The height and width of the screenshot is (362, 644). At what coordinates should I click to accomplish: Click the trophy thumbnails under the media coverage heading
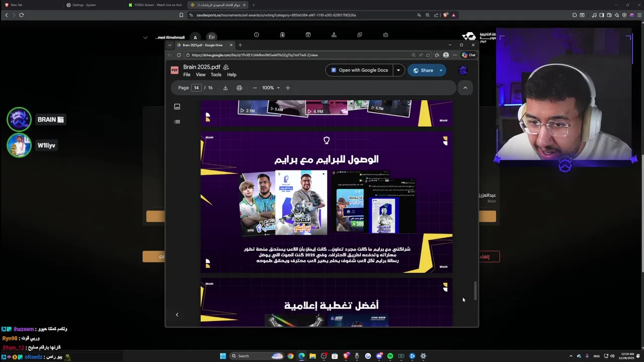click(327, 320)
